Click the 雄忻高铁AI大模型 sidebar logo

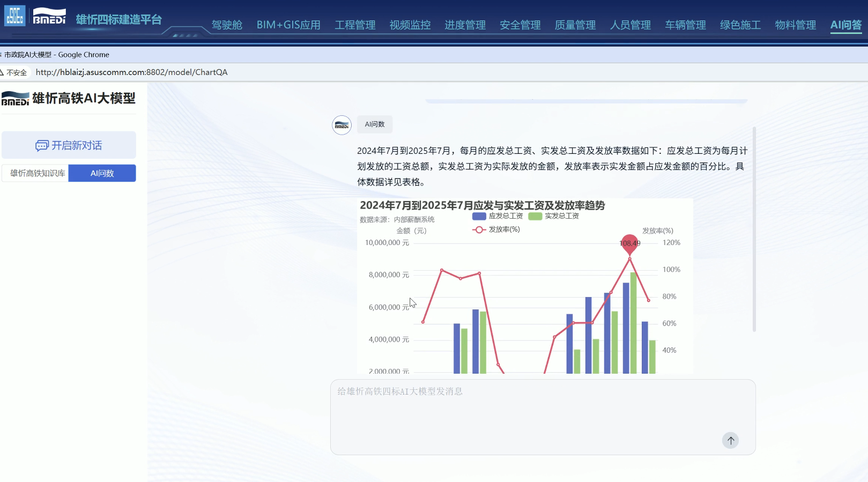coord(69,99)
